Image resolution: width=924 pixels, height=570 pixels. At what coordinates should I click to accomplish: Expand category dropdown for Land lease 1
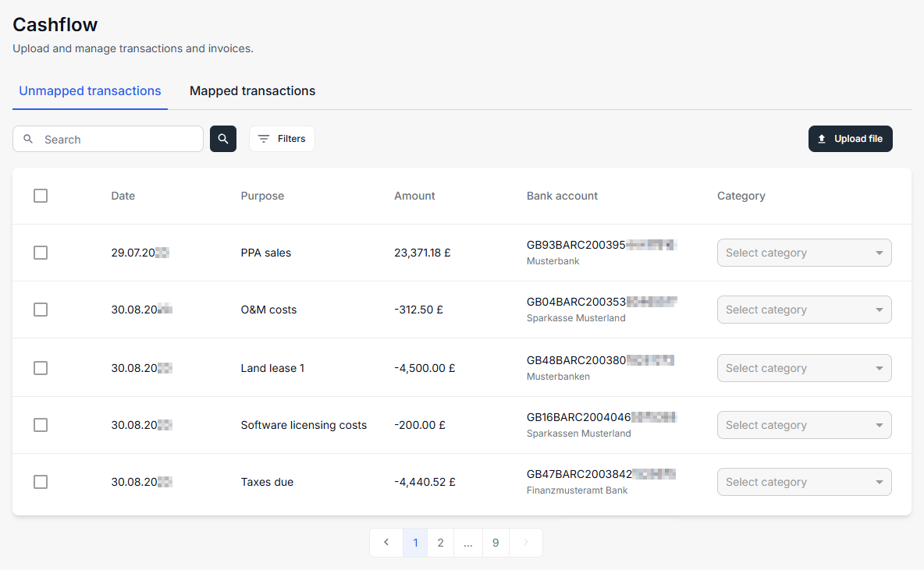[804, 368]
